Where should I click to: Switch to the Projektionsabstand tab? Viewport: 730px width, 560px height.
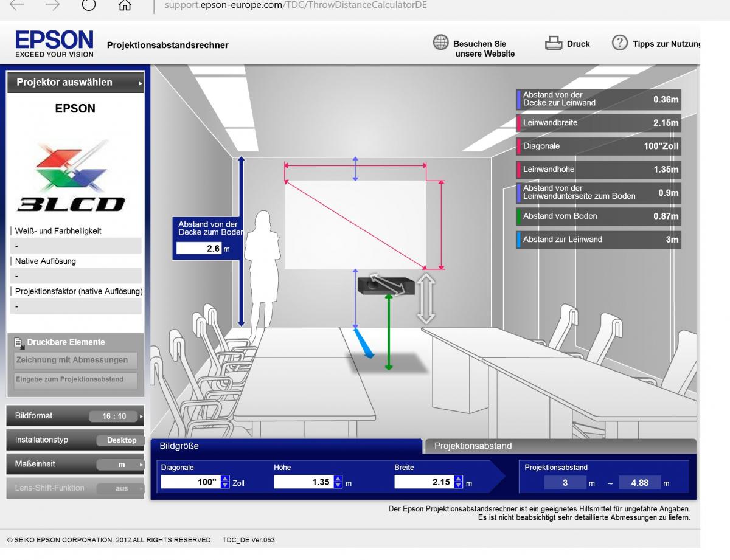tap(560, 446)
